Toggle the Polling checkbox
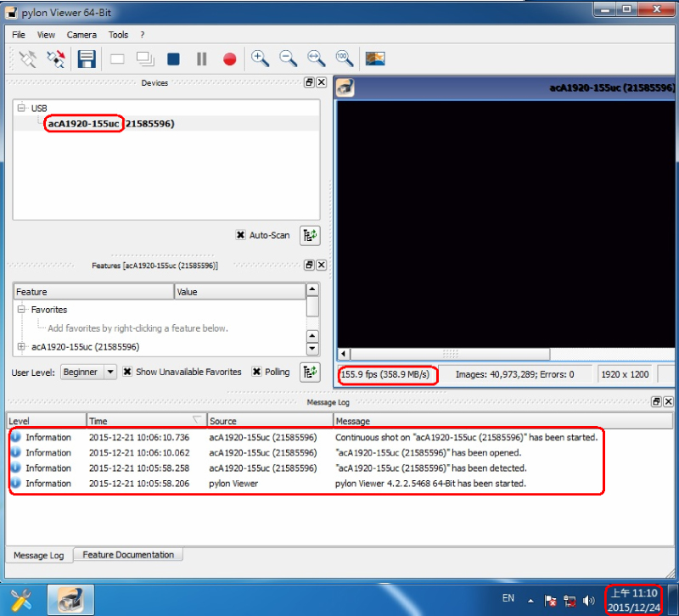The width and height of the screenshot is (679, 616). [x=256, y=372]
